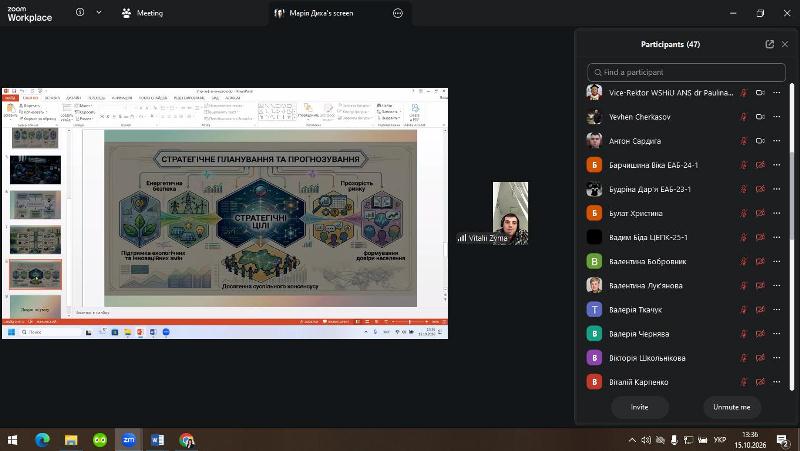Launch Microsoft Edge from taskbar
The width and height of the screenshot is (800, 451).
pos(42,440)
